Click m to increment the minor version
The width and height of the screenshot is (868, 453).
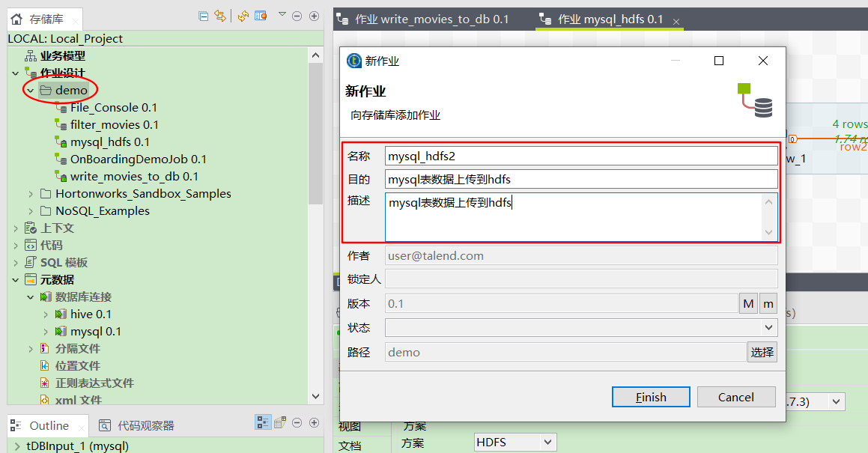(768, 303)
